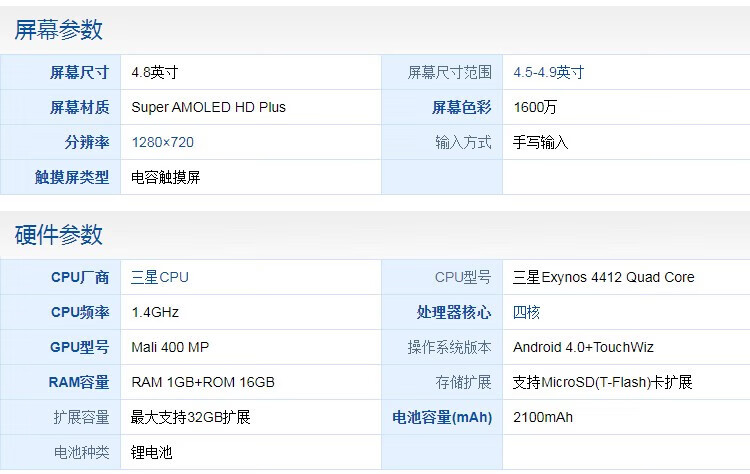Open the 触摸屏类型 label
Screen dimensions: 750x474
pyautogui.click(x=72, y=177)
